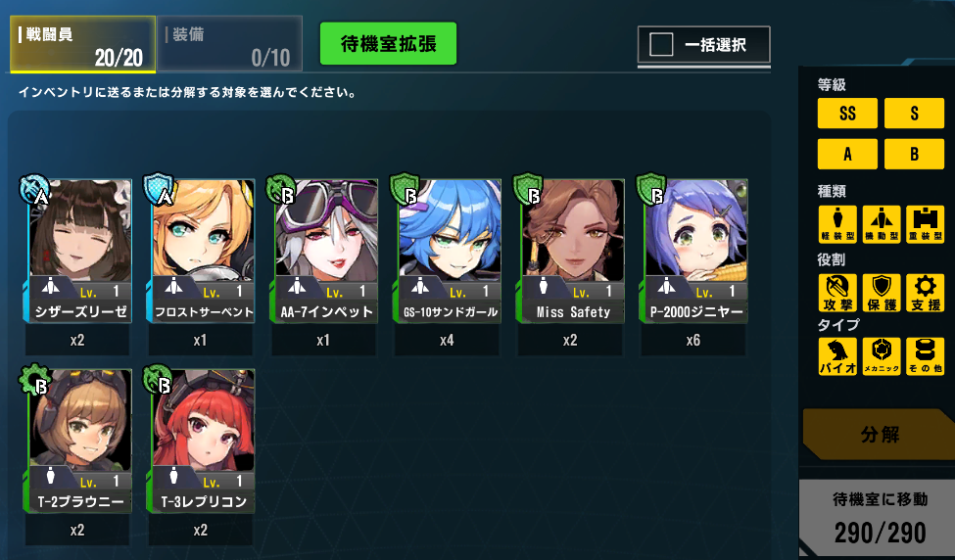The width and height of the screenshot is (955, 560).
Task: Select the T-3レプリコン character card
Action: point(202,441)
